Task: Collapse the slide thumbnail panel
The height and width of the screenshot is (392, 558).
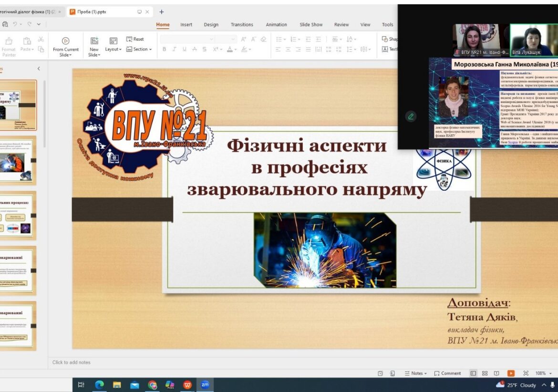Action: (x=39, y=69)
